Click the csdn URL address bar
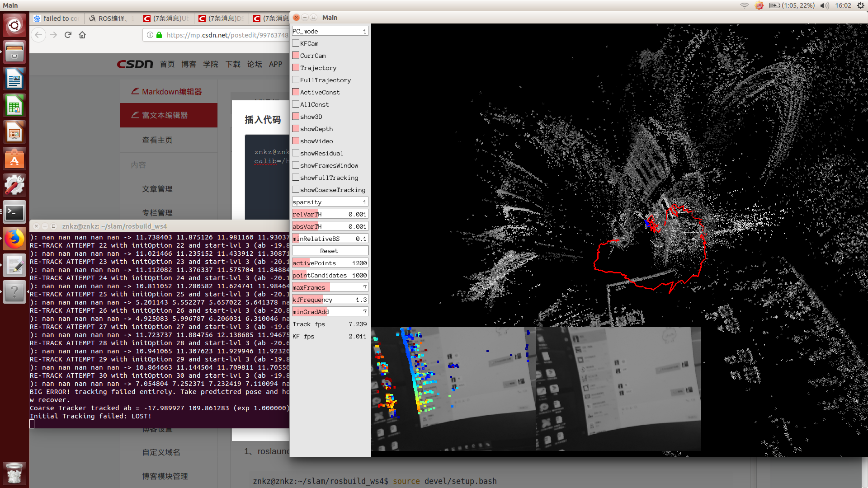The height and width of the screenshot is (488, 868). pyautogui.click(x=226, y=35)
